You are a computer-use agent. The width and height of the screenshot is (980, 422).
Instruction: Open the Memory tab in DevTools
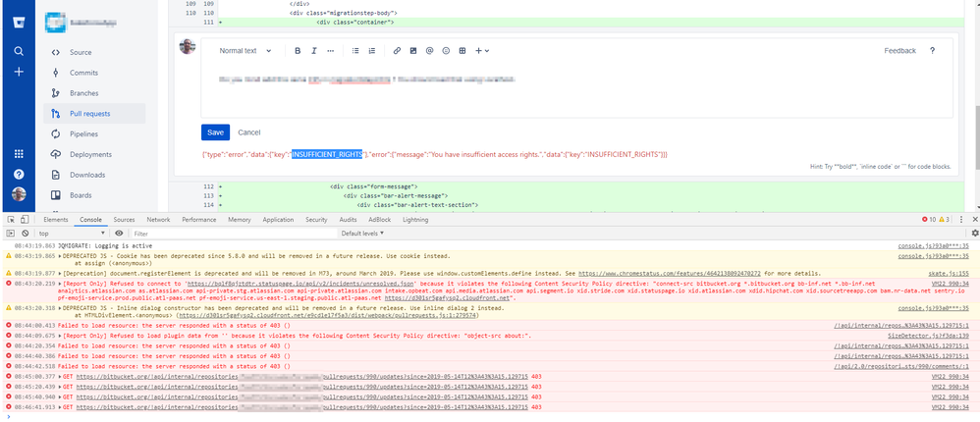coord(240,220)
